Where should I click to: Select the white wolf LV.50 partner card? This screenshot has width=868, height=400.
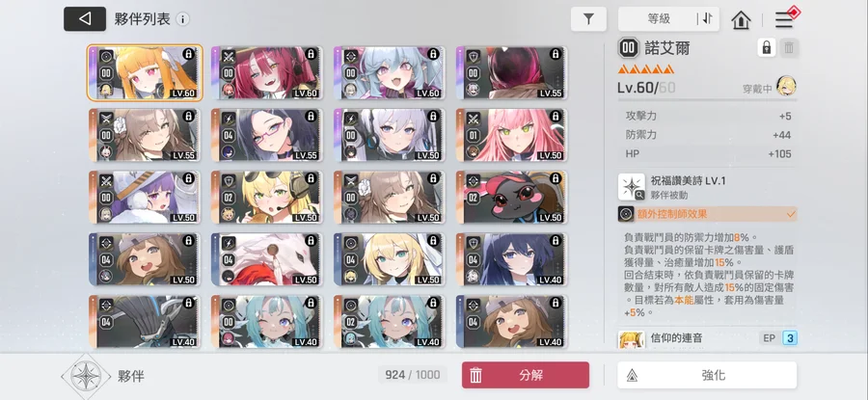pos(266,259)
